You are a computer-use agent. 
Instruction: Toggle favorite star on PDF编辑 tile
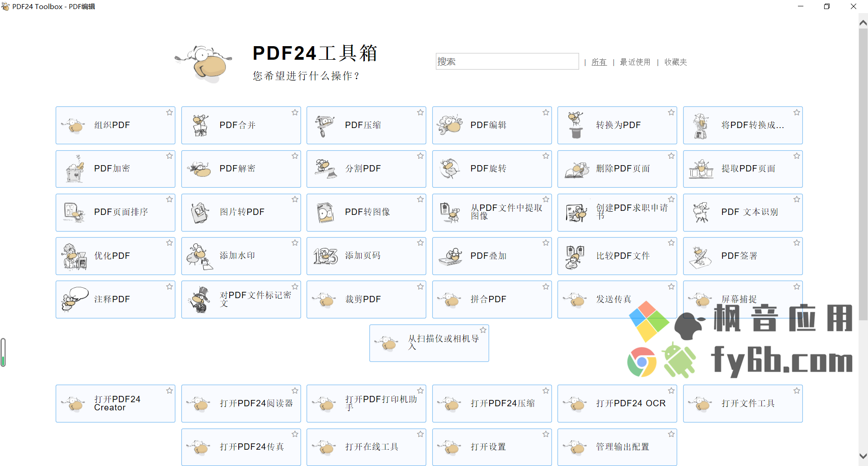click(x=546, y=112)
